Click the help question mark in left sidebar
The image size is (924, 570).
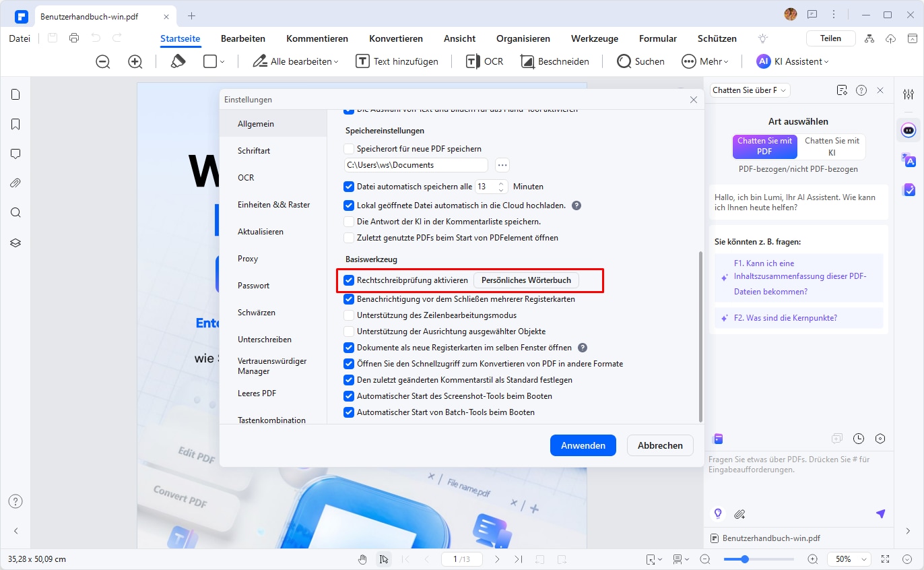(x=15, y=501)
